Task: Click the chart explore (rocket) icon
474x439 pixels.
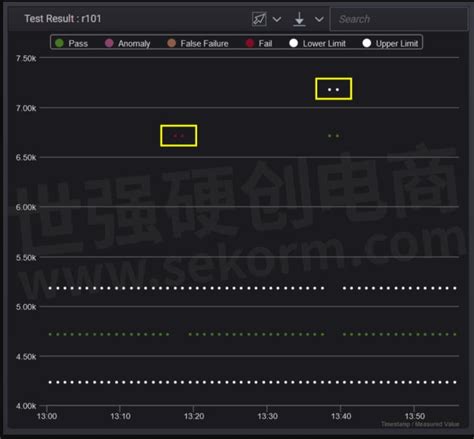Action: tap(259, 19)
